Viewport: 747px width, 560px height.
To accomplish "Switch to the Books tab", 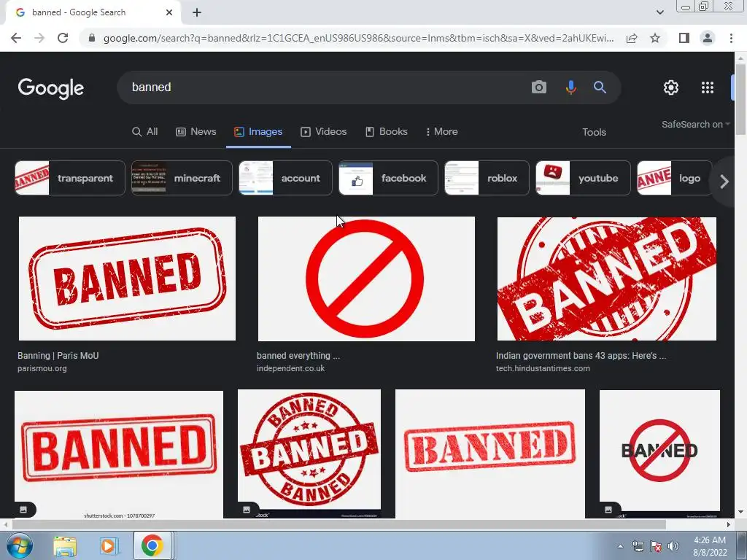I will pyautogui.click(x=387, y=132).
